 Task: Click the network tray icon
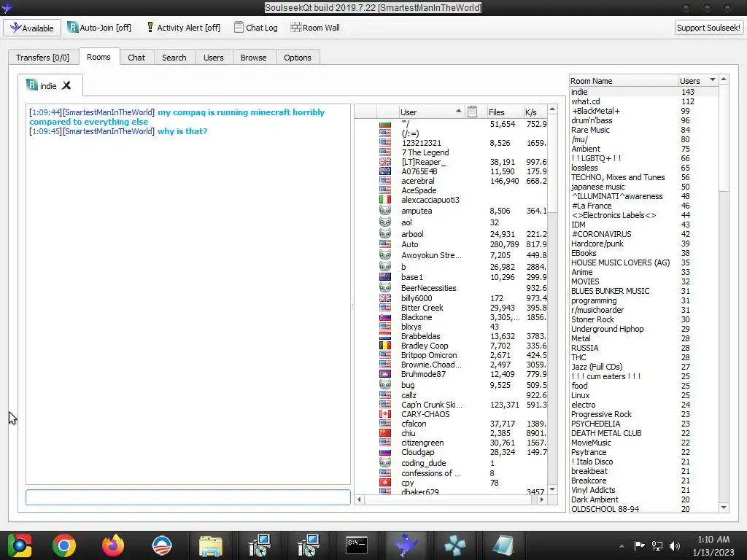click(657, 545)
